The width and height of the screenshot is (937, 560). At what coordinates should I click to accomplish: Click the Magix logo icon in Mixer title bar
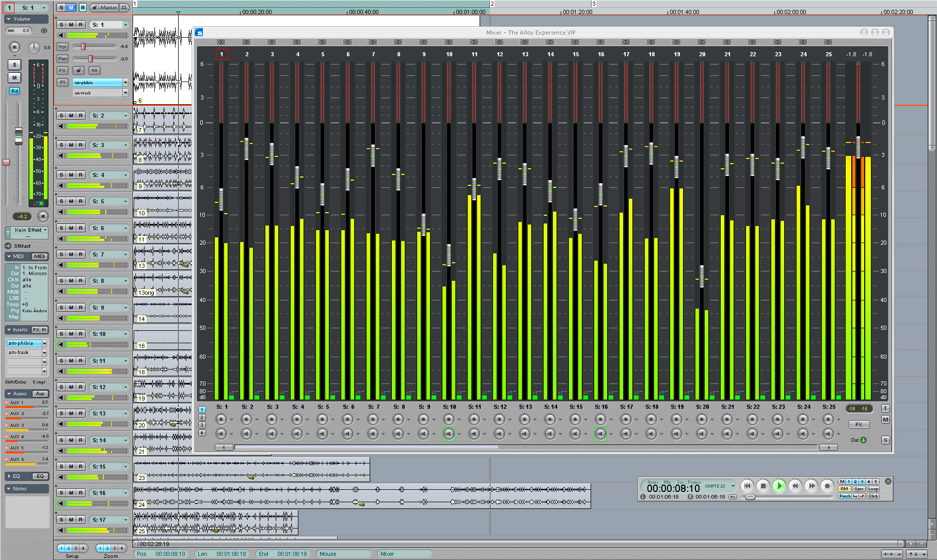(199, 33)
